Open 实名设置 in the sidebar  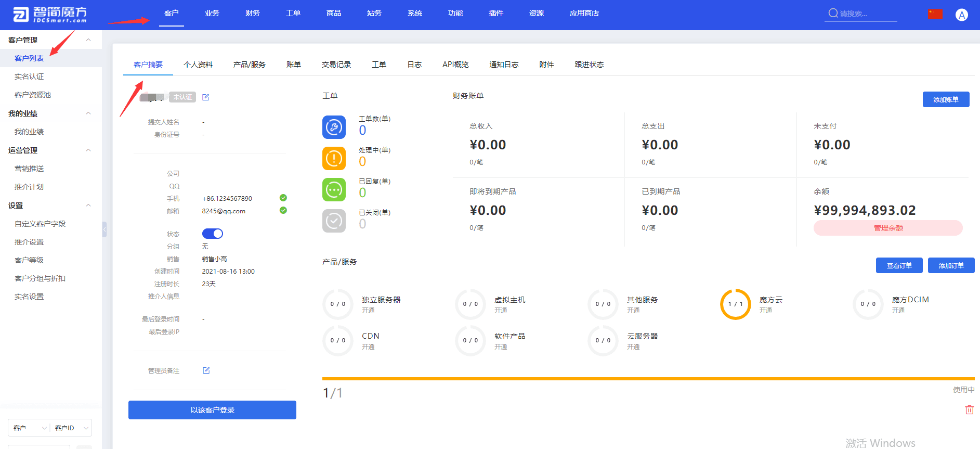click(29, 297)
